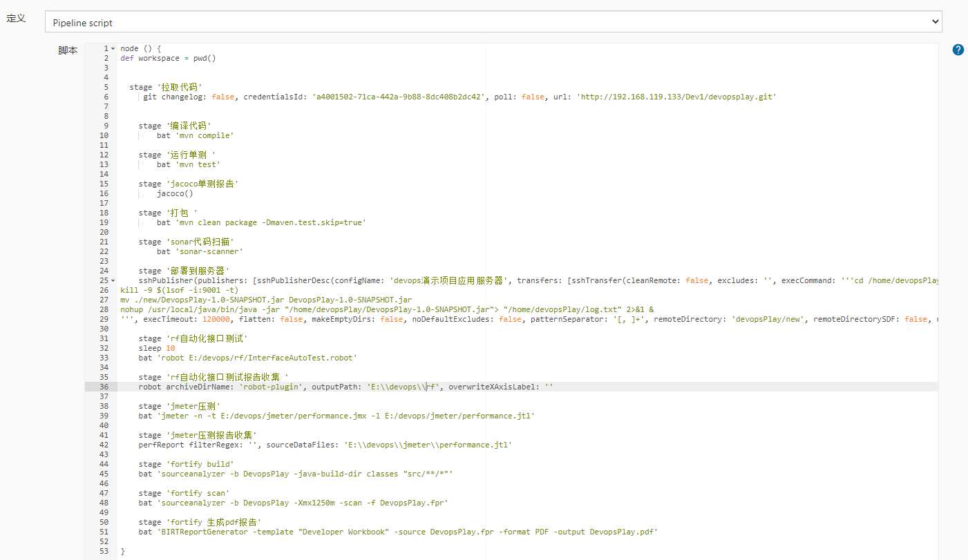
Task: Click the stage '运行单测' line
Action: click(177, 155)
